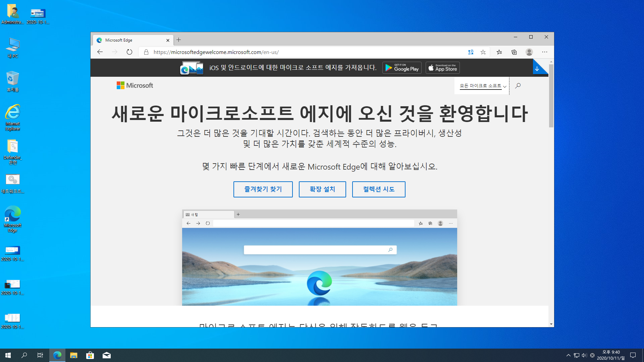Click the Google Play badge
Viewport: 644px width, 362px height.
tap(402, 68)
